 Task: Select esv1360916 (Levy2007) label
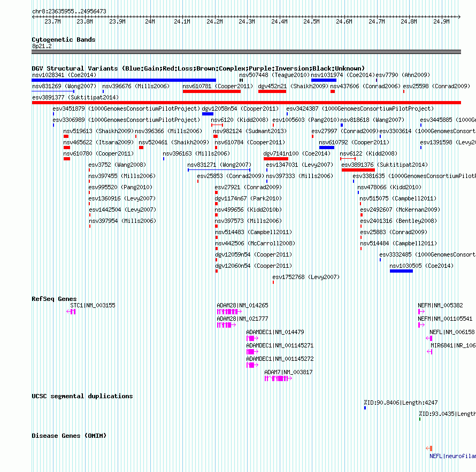tap(122, 198)
